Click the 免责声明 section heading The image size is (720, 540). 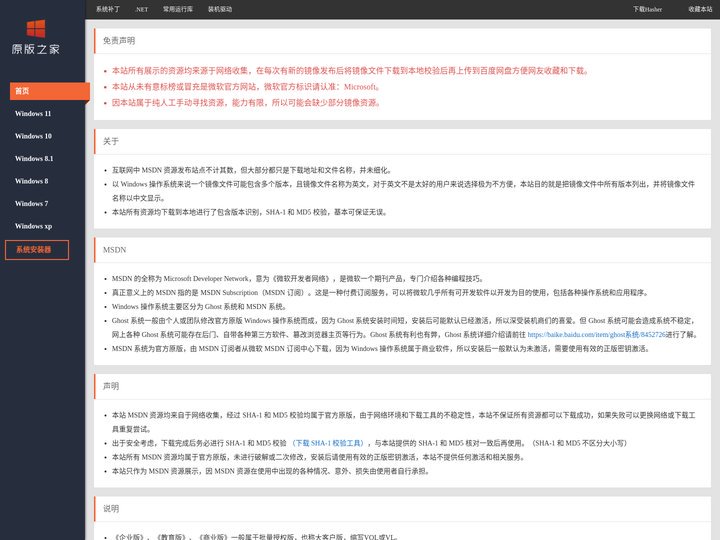[119, 40]
